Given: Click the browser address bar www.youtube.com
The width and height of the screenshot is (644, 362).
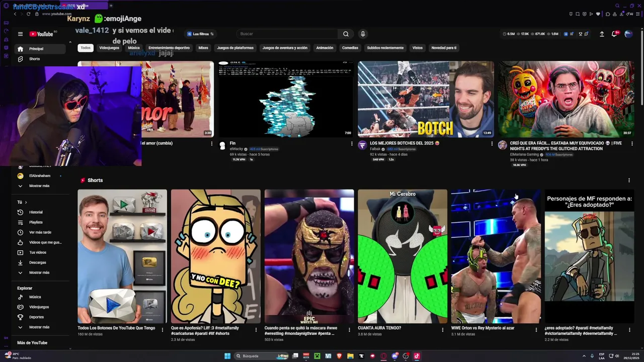Looking at the screenshot, I should pos(57,14).
